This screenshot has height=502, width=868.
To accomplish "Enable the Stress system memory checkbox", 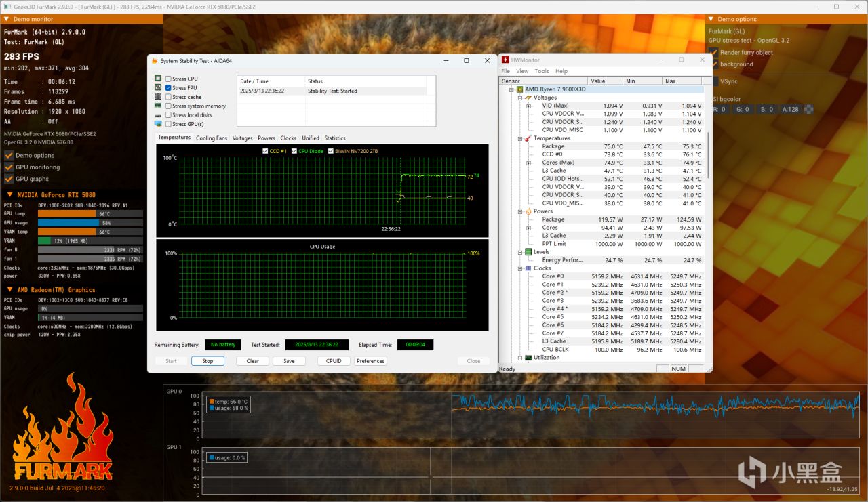I will (168, 106).
